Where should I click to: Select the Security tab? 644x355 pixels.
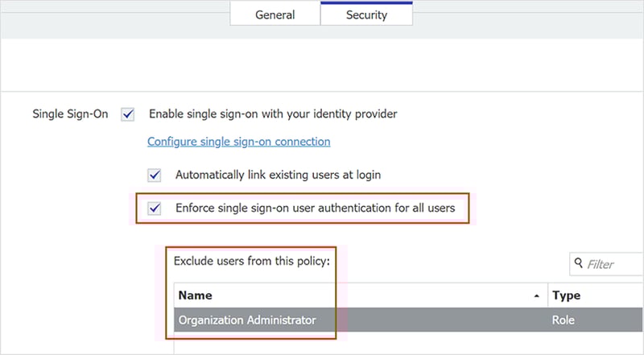tap(366, 14)
